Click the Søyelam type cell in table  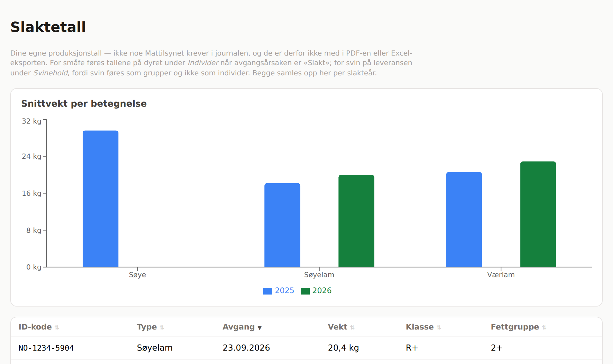coord(155,348)
